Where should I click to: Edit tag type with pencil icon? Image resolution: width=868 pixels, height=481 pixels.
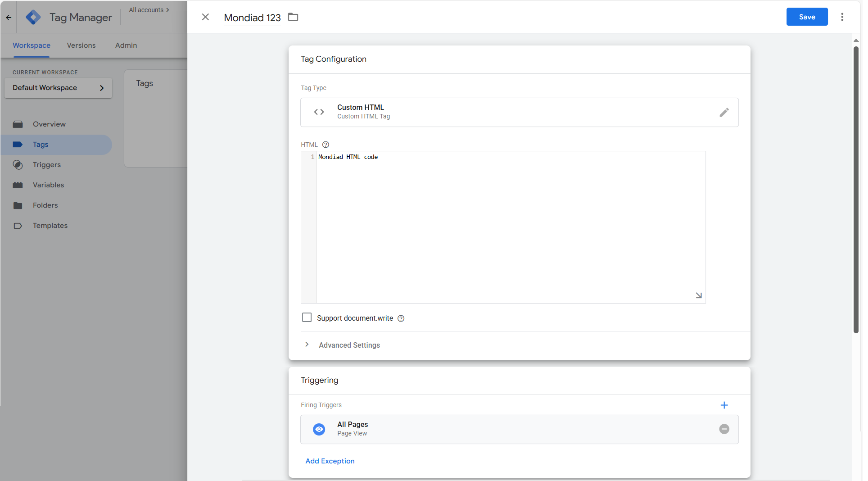723,113
